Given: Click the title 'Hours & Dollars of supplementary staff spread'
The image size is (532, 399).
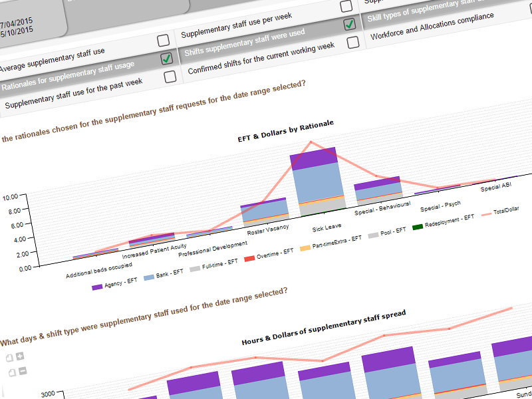Looking at the screenshot, I should pyautogui.click(x=324, y=328).
